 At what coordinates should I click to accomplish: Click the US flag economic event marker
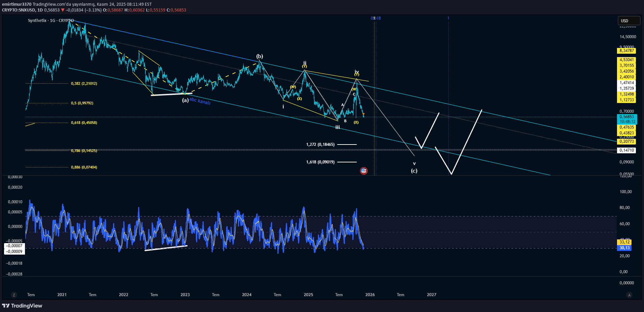pos(363,171)
